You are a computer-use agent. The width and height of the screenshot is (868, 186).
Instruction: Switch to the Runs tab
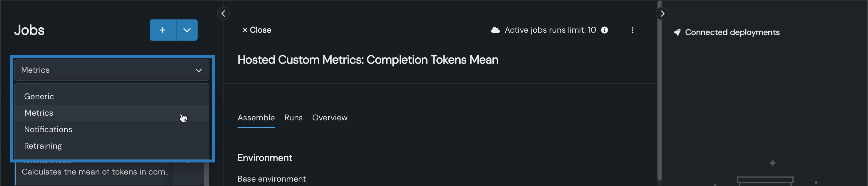(x=293, y=118)
